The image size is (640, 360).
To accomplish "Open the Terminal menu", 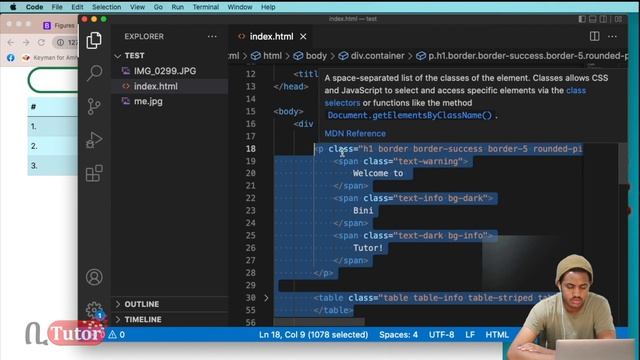I will tap(206, 7).
